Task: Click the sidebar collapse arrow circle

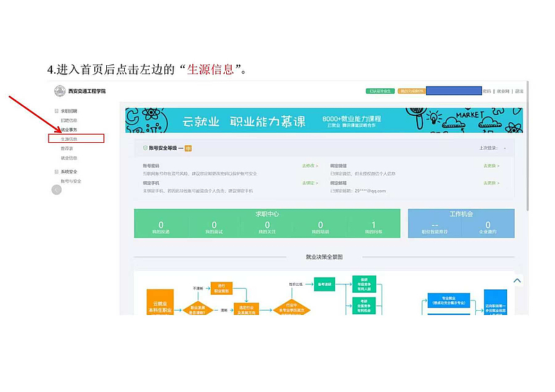Action: pos(57,190)
